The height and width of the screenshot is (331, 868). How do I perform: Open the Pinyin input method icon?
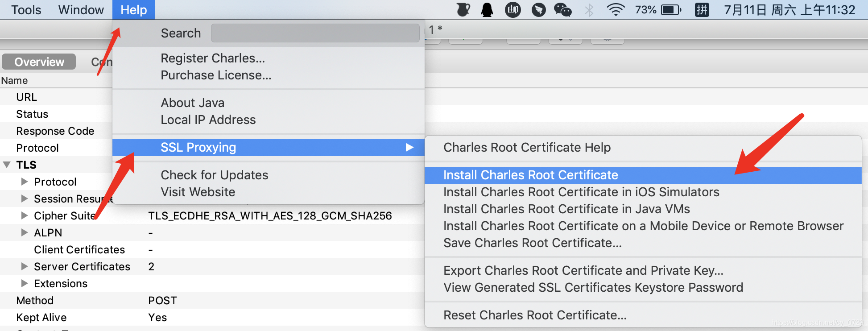click(702, 10)
